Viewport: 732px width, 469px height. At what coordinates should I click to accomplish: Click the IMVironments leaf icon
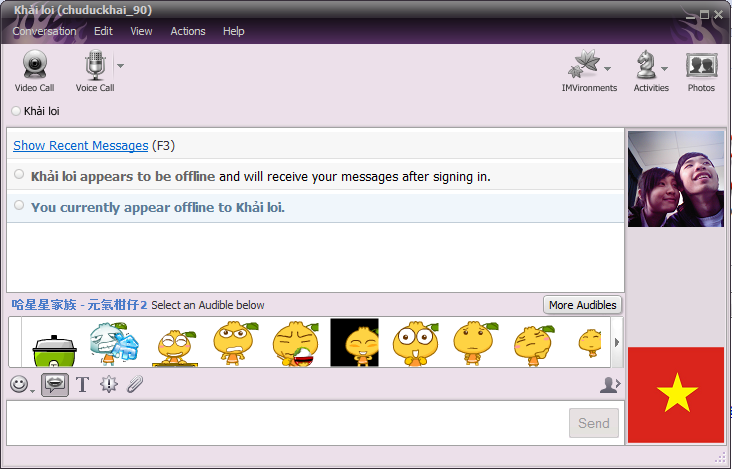pyautogui.click(x=582, y=67)
